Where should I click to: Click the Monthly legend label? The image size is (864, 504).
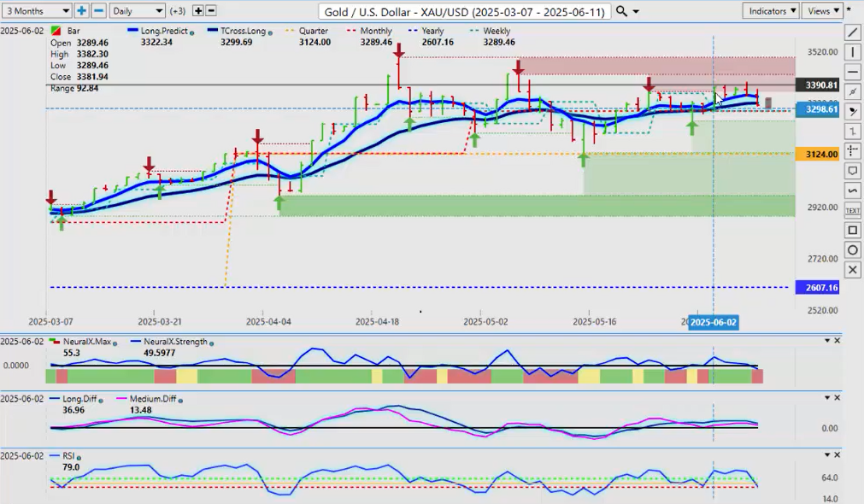click(376, 31)
